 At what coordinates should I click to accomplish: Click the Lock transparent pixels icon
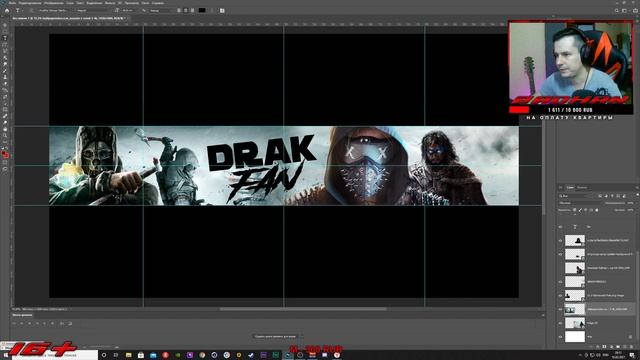click(574, 210)
